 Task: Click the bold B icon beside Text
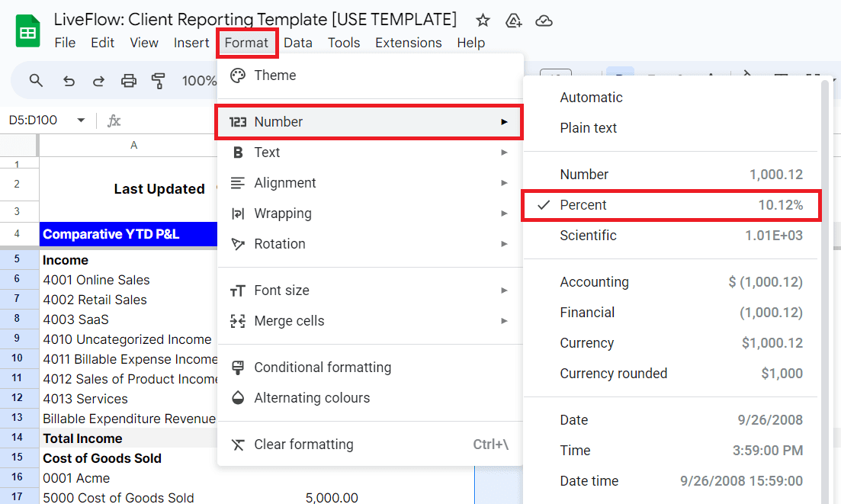(238, 152)
